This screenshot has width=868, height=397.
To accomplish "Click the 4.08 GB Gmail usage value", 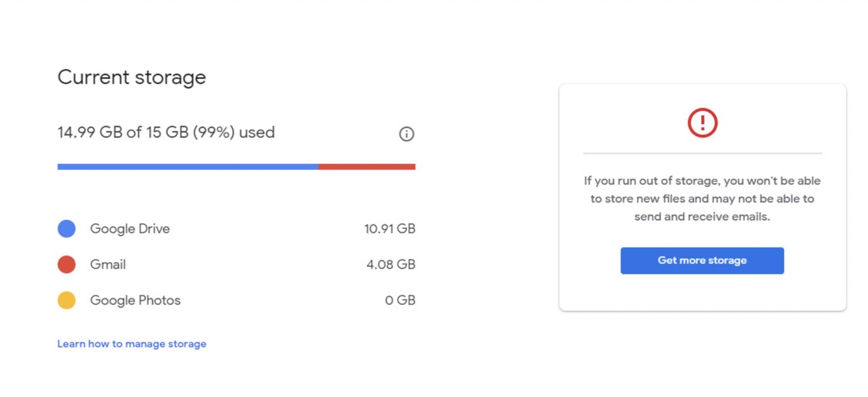I will click(x=391, y=264).
